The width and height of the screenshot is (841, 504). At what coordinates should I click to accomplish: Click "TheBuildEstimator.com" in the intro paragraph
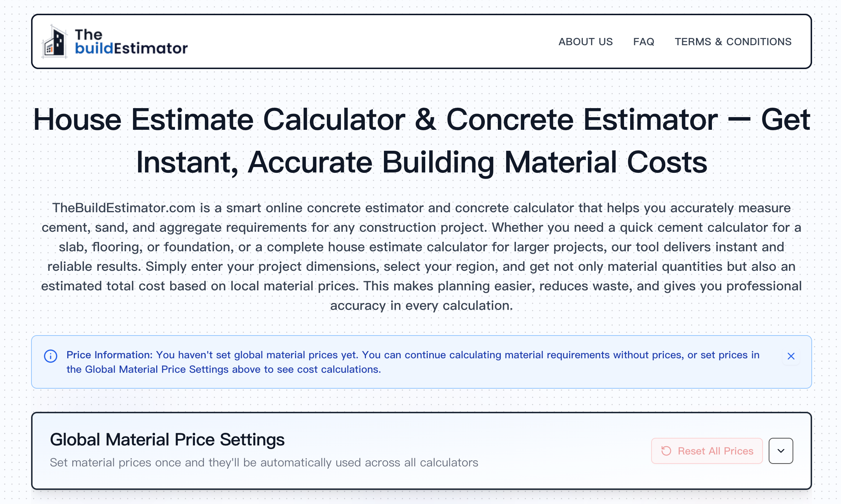(124, 208)
